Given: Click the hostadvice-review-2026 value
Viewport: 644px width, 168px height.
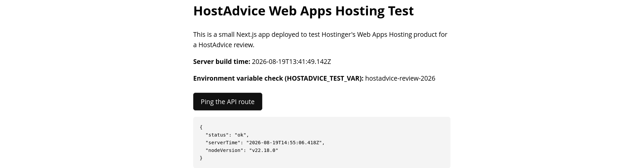Looking at the screenshot, I should click(x=400, y=78).
